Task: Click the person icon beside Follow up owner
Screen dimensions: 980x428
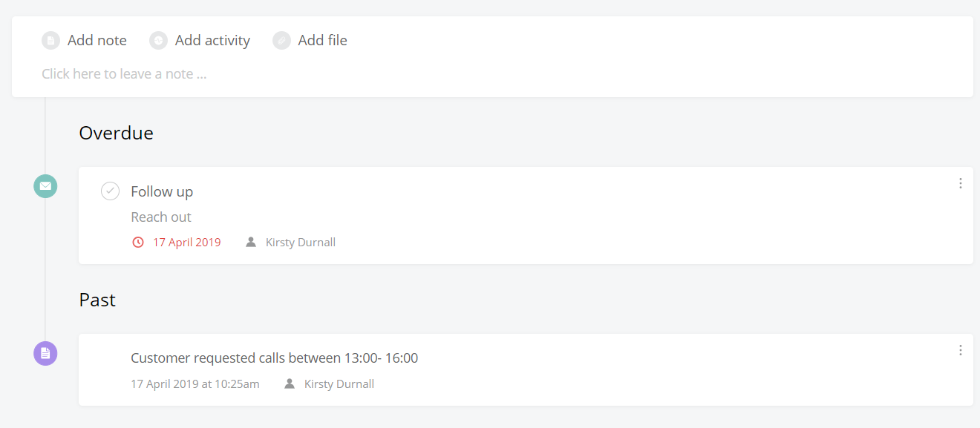Action: tap(251, 242)
